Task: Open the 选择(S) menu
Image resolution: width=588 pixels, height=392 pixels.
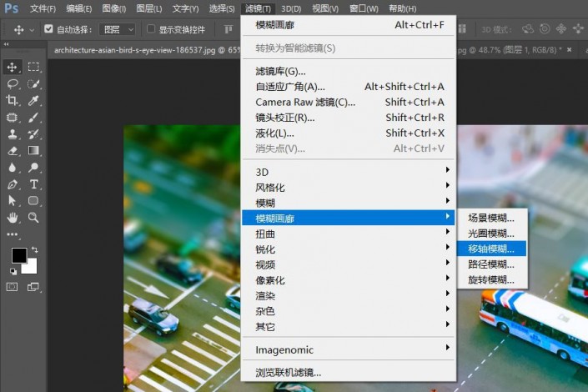Action: (222, 8)
